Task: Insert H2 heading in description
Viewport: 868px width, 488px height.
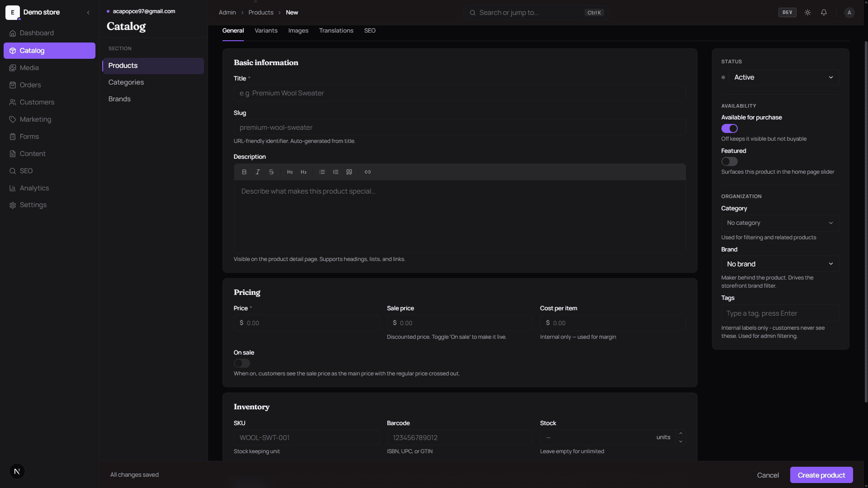Action: pyautogui.click(x=290, y=172)
